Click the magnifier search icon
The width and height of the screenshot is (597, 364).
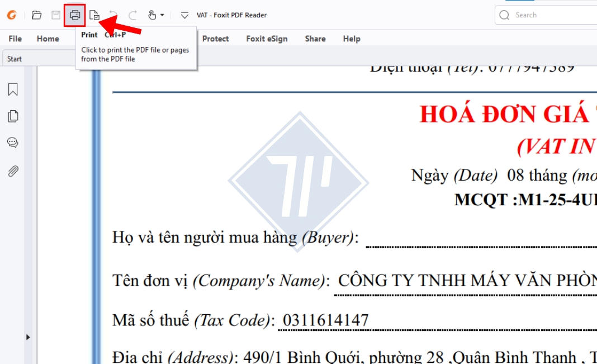click(504, 15)
